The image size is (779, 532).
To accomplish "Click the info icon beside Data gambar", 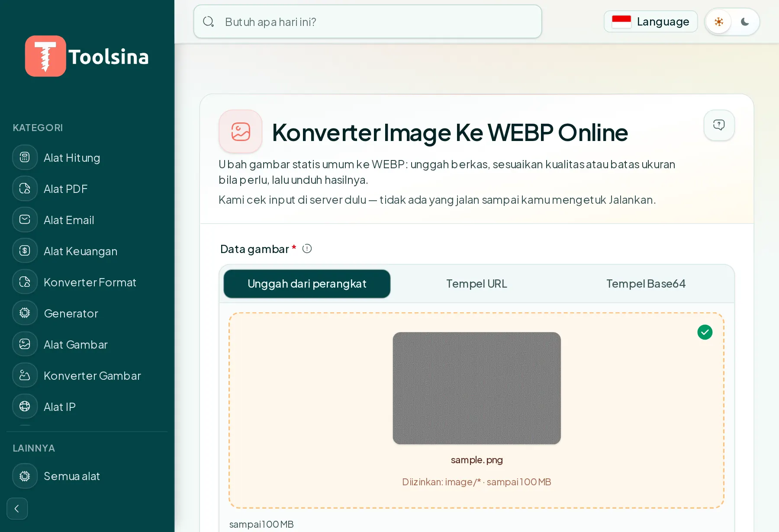I will click(x=307, y=249).
